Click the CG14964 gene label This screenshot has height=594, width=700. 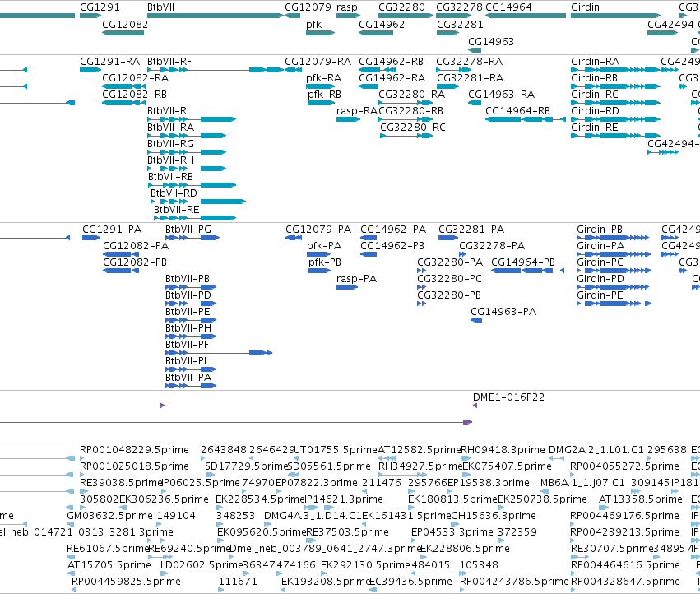click(x=508, y=7)
